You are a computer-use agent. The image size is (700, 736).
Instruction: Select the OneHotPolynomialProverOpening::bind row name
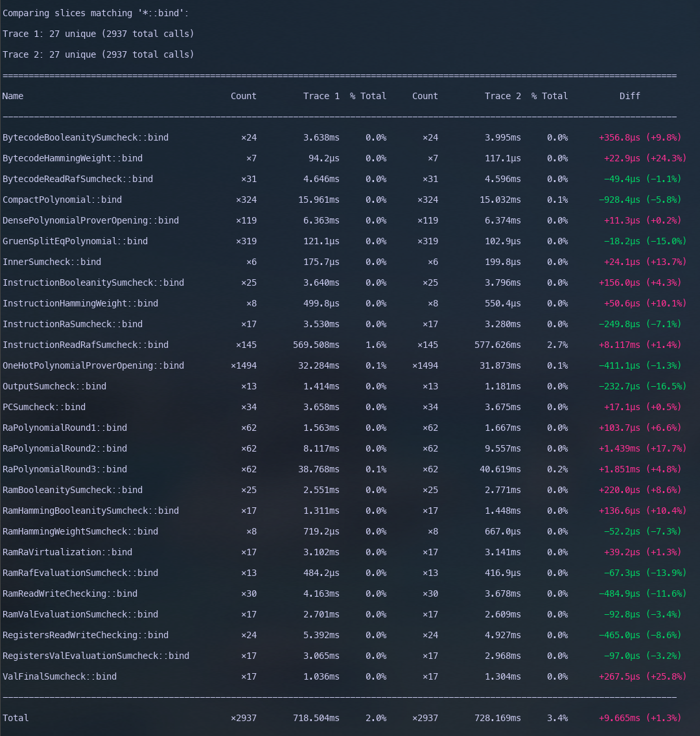(93, 365)
